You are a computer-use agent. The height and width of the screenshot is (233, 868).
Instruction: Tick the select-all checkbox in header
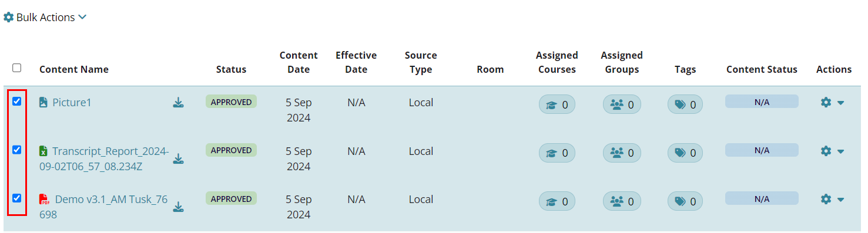coord(17,67)
